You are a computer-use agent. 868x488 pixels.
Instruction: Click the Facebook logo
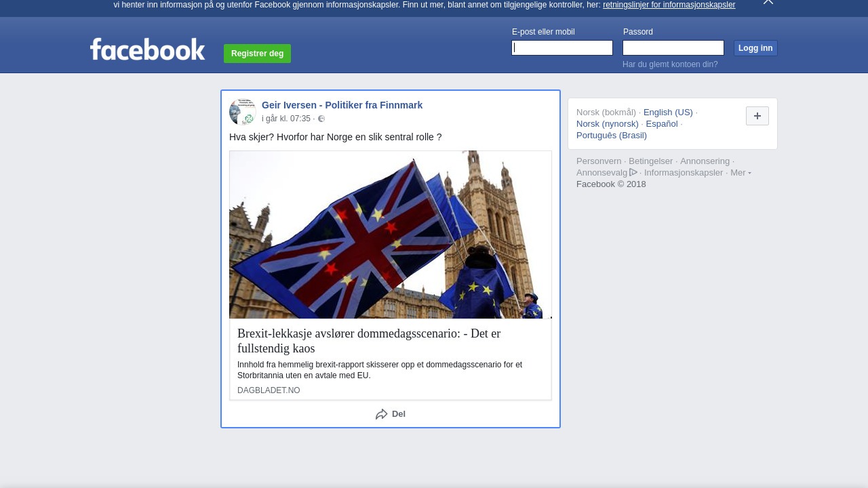click(x=147, y=49)
